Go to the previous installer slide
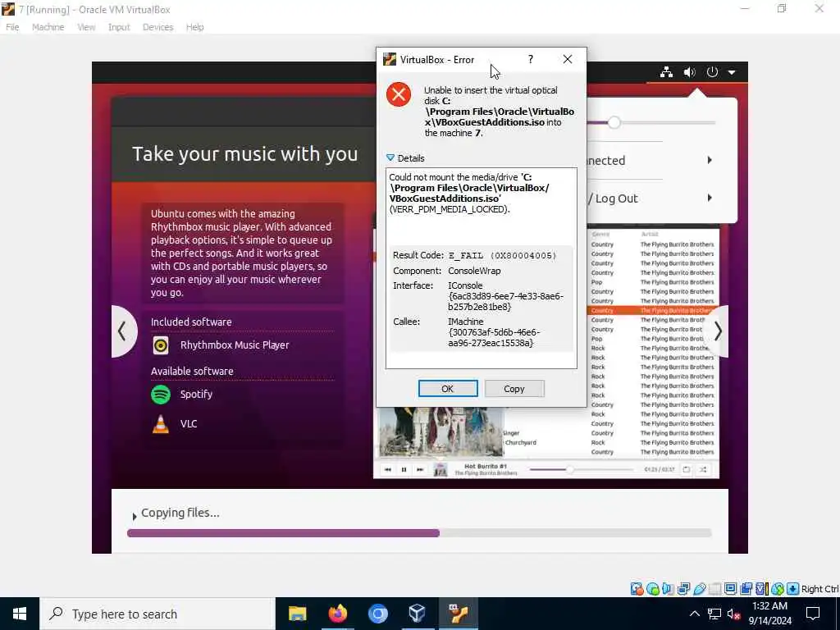Image resolution: width=840 pixels, height=630 pixels. (x=122, y=331)
